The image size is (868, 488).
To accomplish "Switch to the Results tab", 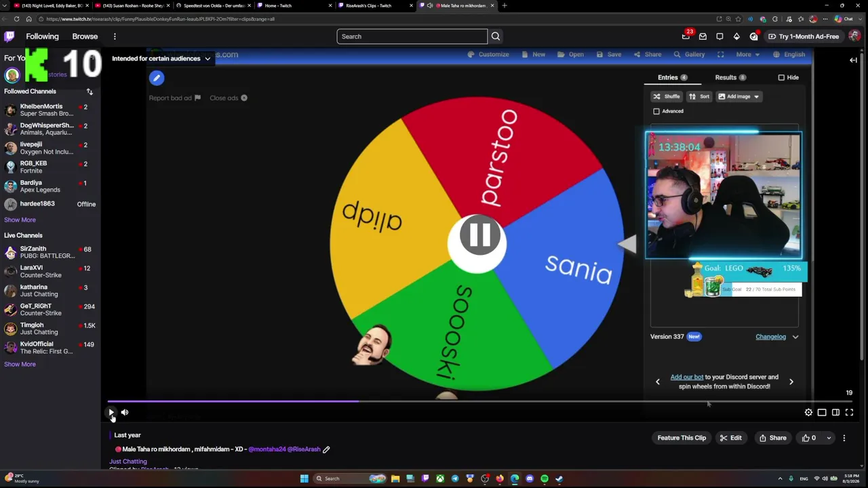I will pos(730,77).
